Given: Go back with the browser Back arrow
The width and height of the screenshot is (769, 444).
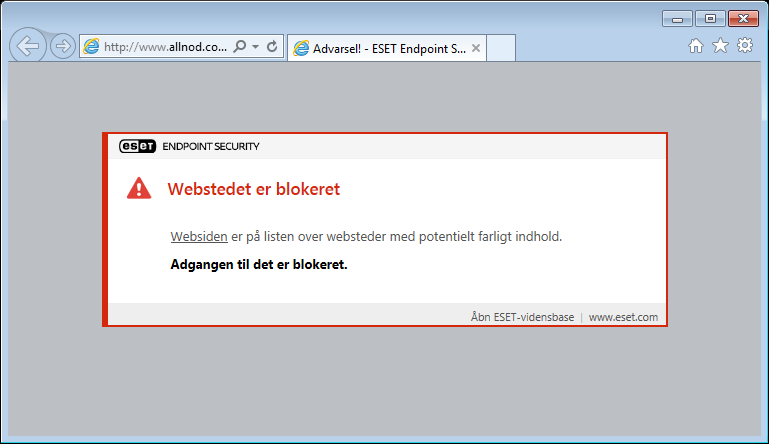Looking at the screenshot, I should 28,46.
